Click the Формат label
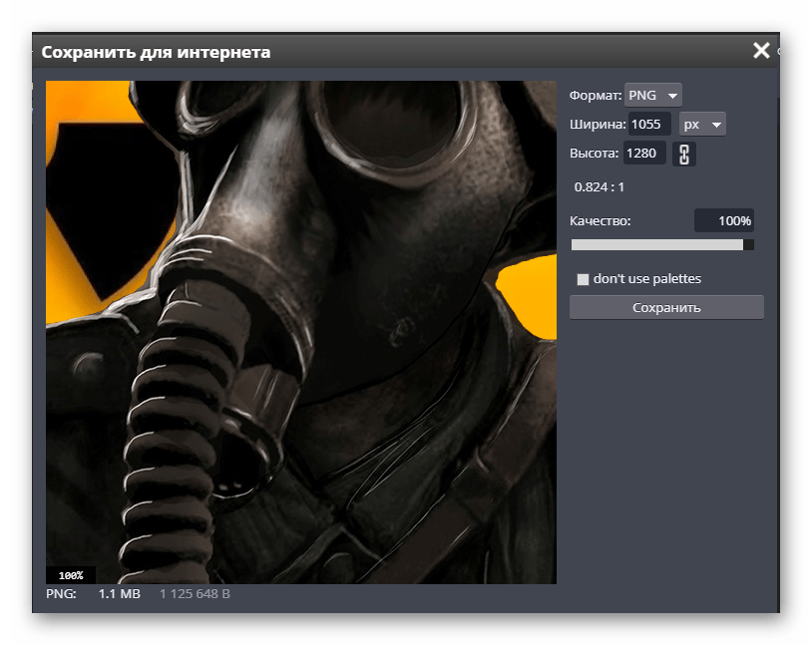 [596, 96]
